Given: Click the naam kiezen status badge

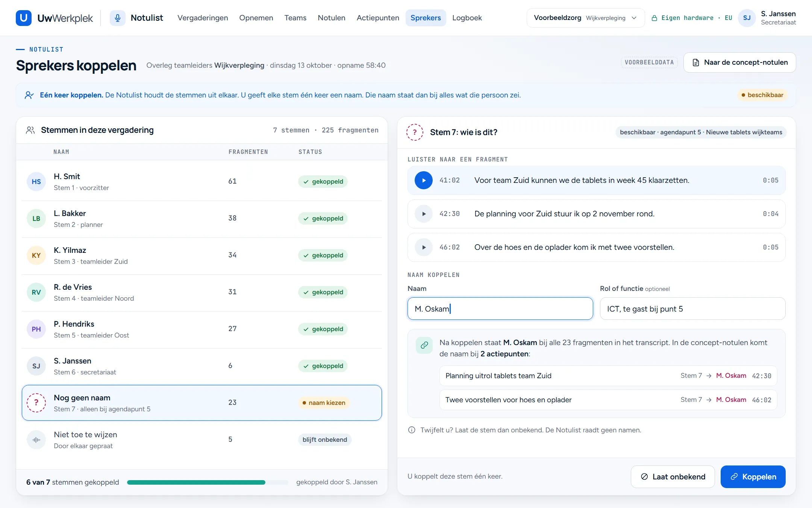Looking at the screenshot, I should tap(324, 403).
